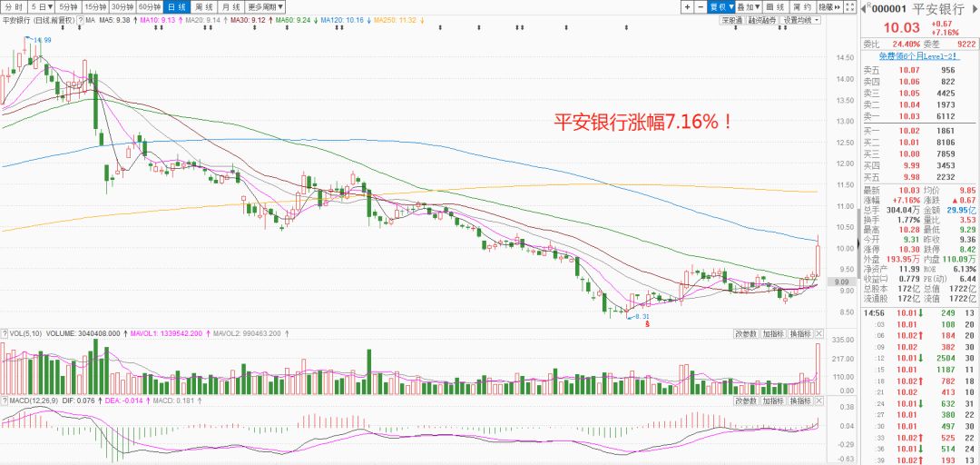Click the current price 10.03

901,27
